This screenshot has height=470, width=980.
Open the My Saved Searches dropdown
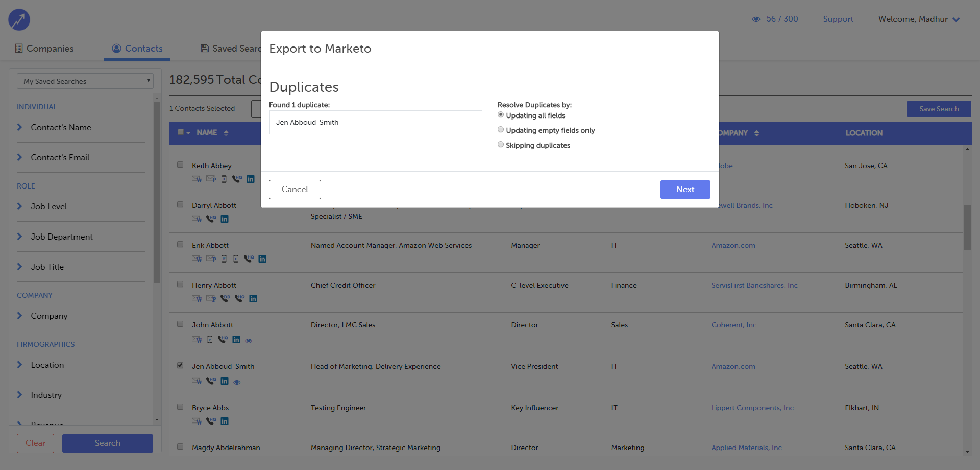(85, 81)
